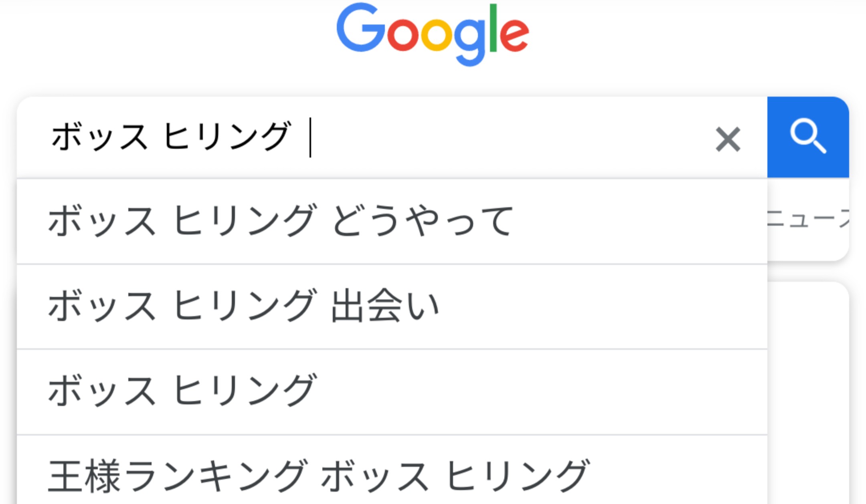This screenshot has height=504, width=866.
Task: Submit the search using the magnifying glass
Action: point(808,137)
